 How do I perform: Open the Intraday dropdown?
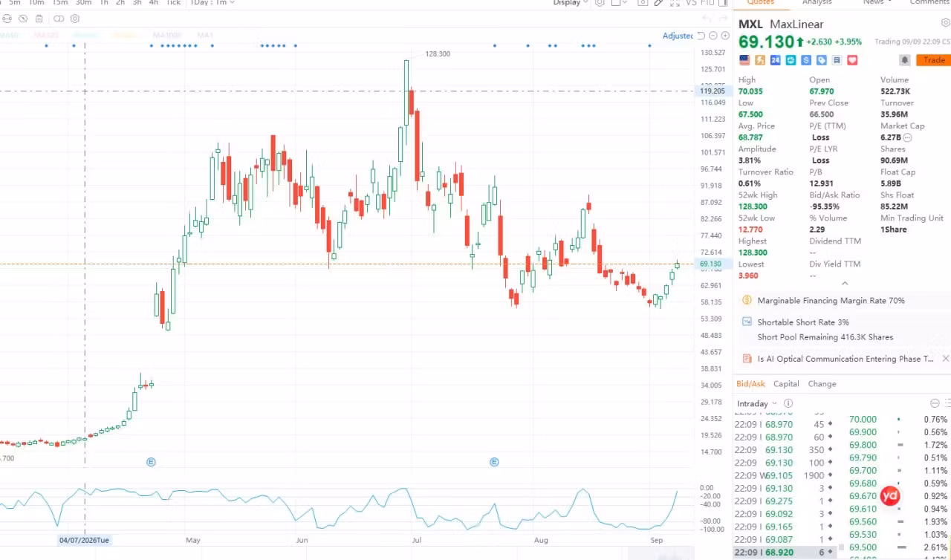click(757, 403)
